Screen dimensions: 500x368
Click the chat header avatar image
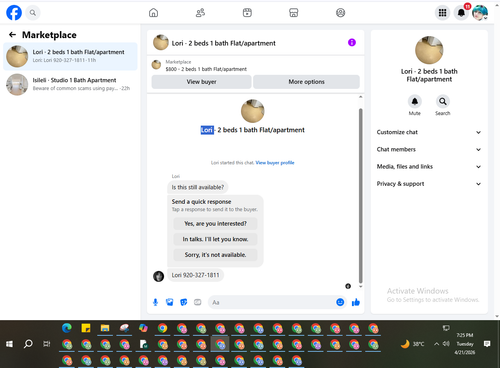(x=161, y=42)
